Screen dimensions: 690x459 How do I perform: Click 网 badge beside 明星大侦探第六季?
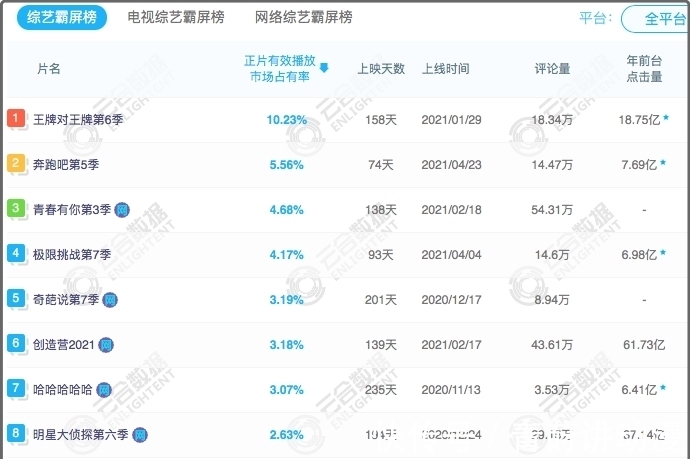[140, 435]
